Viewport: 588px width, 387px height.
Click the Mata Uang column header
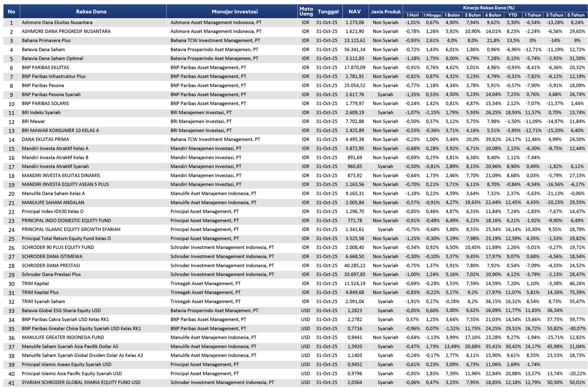click(306, 11)
